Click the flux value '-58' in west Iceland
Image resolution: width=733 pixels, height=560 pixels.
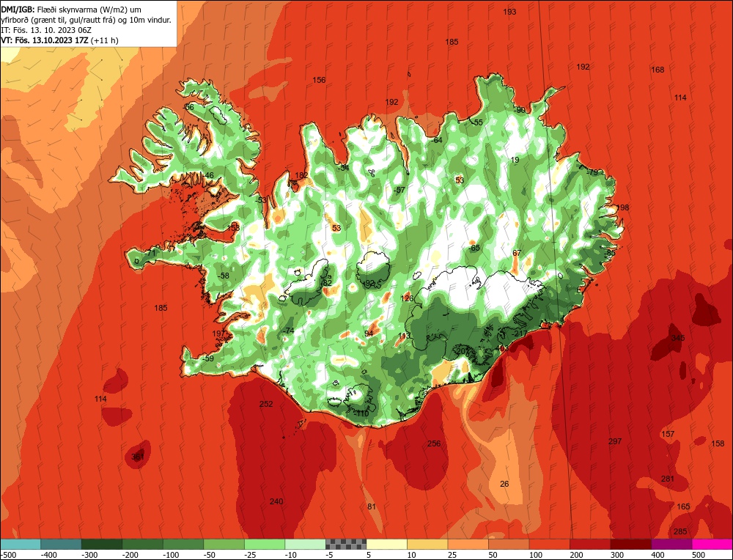(x=224, y=276)
